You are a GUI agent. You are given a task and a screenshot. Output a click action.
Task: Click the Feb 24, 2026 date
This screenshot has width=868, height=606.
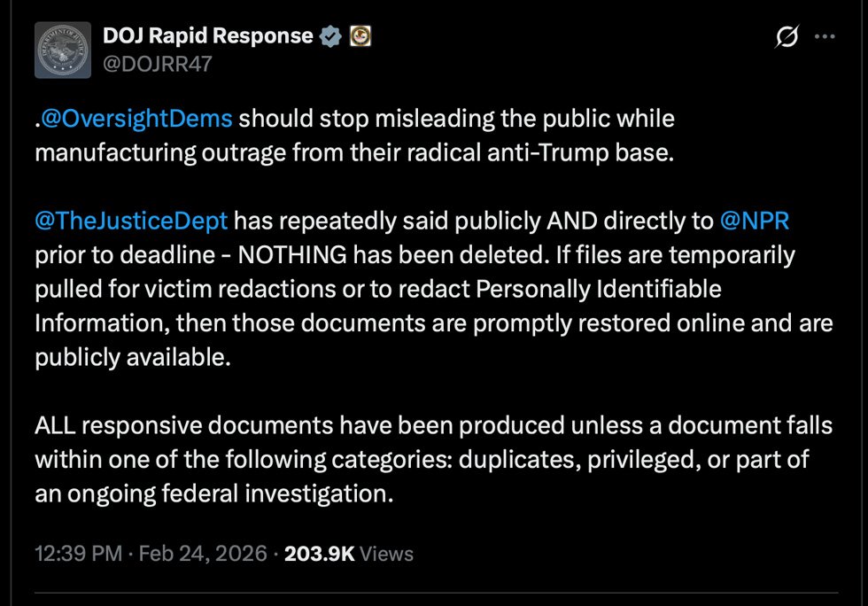point(203,554)
